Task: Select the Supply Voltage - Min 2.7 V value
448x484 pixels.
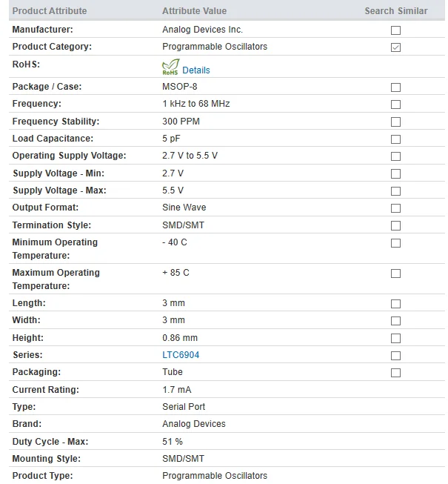Action: 173,173
